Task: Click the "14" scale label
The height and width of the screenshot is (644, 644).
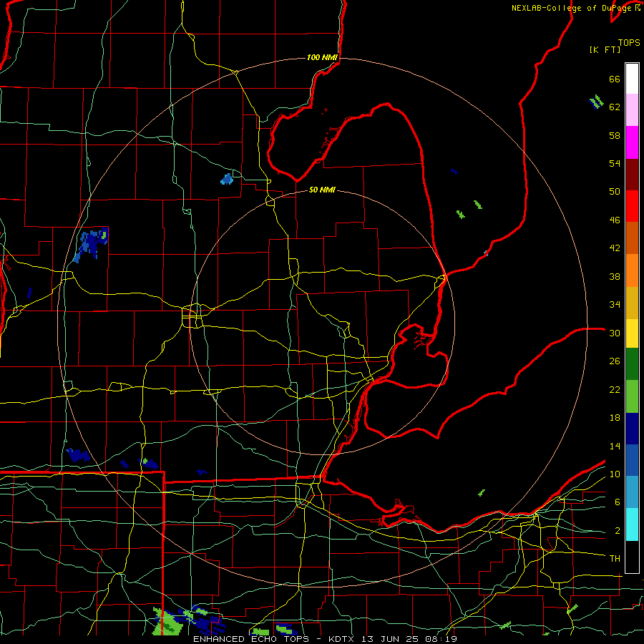Action: [x=615, y=446]
